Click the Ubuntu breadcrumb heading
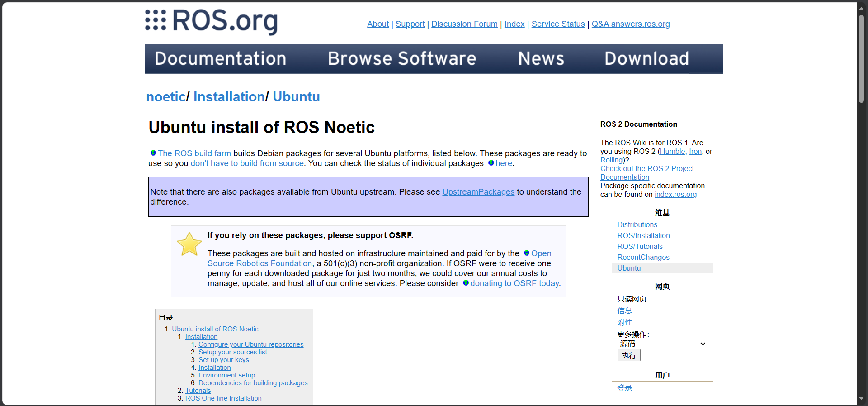Viewport: 868px width, 406px height. [x=296, y=97]
